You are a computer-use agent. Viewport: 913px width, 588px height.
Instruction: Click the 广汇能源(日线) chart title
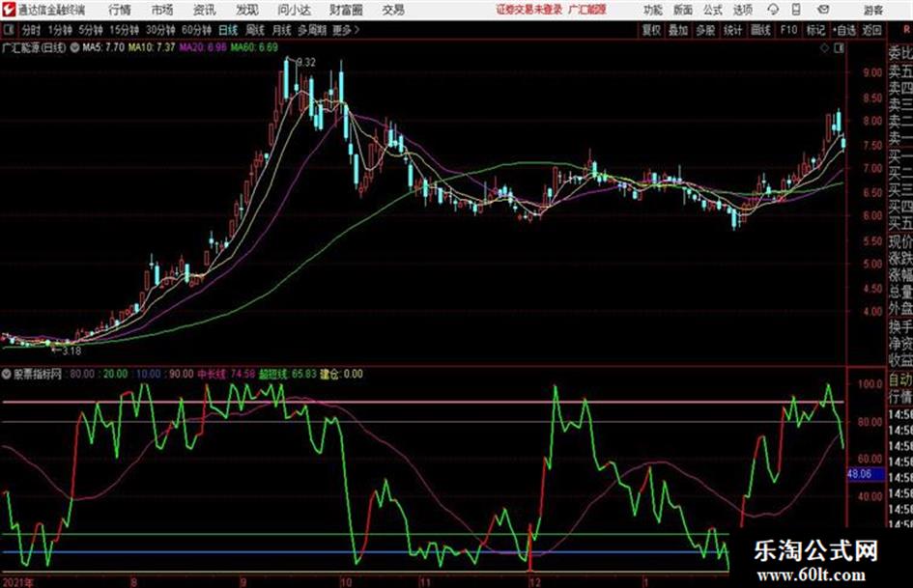tap(35, 47)
